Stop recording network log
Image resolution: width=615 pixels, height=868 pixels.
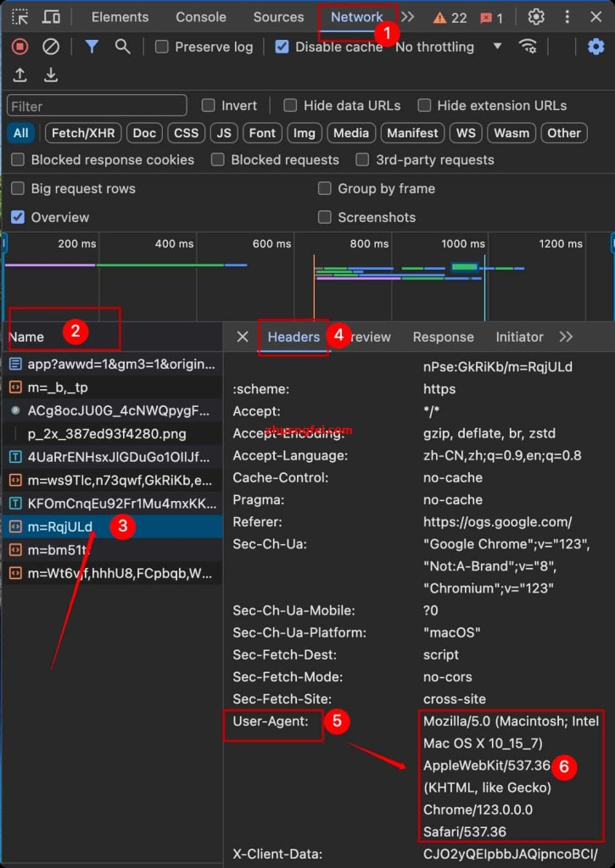[x=19, y=47]
